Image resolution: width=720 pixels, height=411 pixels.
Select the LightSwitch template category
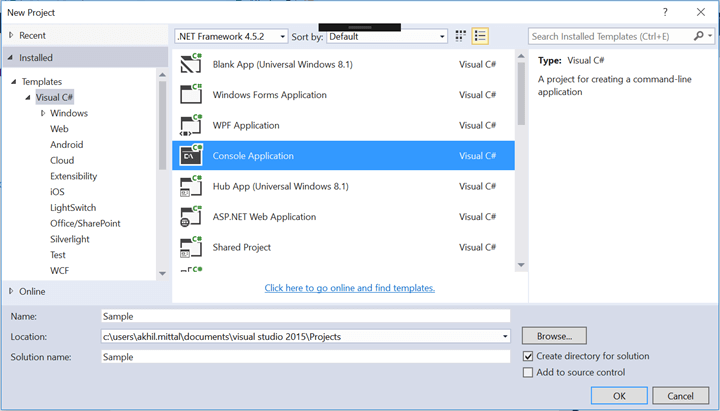coord(73,208)
